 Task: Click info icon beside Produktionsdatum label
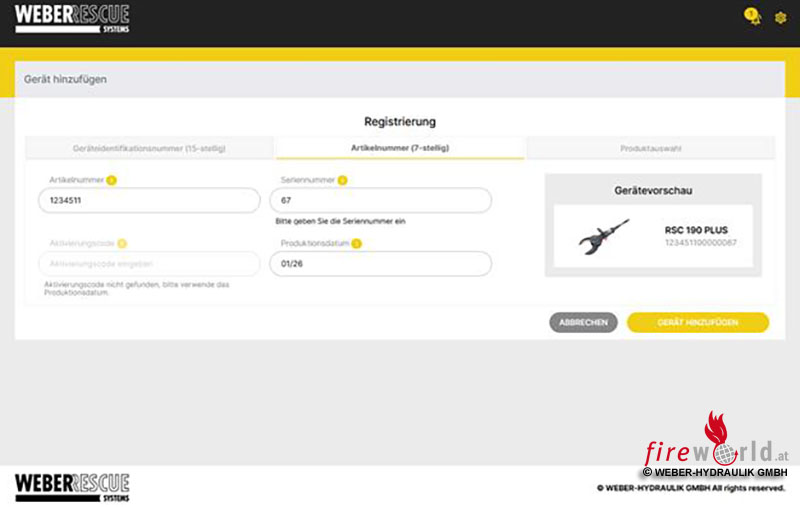356,243
